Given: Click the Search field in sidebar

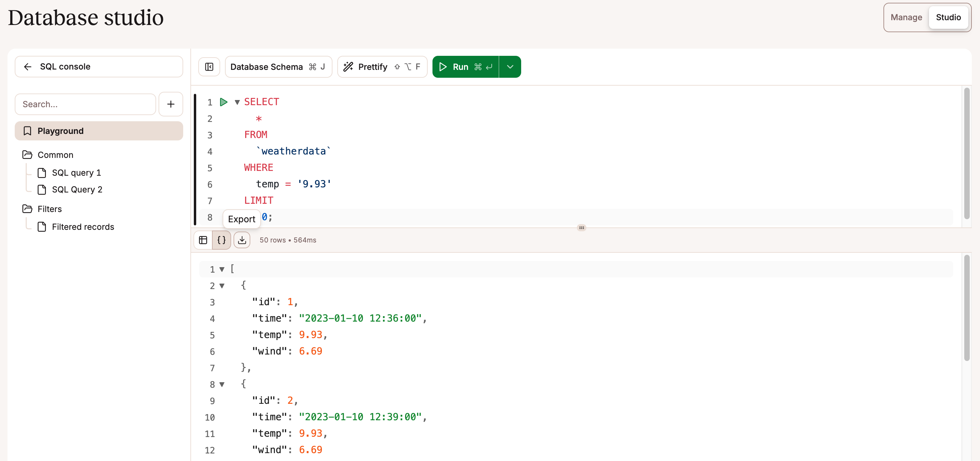Looking at the screenshot, I should (85, 104).
